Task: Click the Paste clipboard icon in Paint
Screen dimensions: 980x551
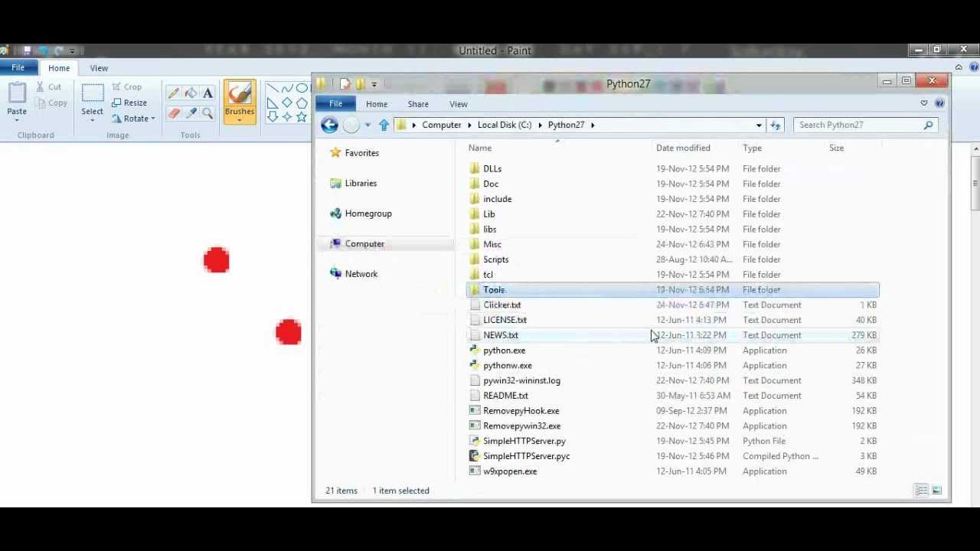Action: [x=17, y=93]
